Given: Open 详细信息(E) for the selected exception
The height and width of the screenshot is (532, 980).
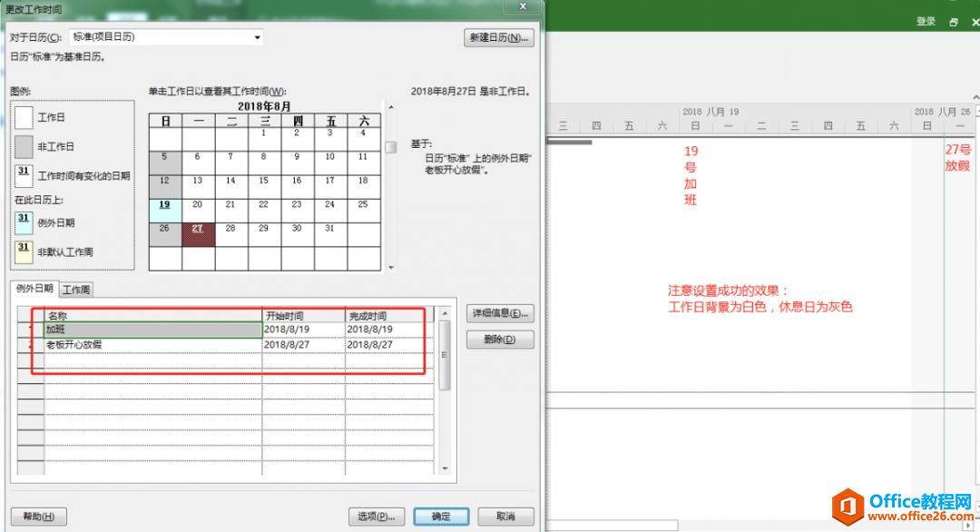Looking at the screenshot, I should [499, 313].
